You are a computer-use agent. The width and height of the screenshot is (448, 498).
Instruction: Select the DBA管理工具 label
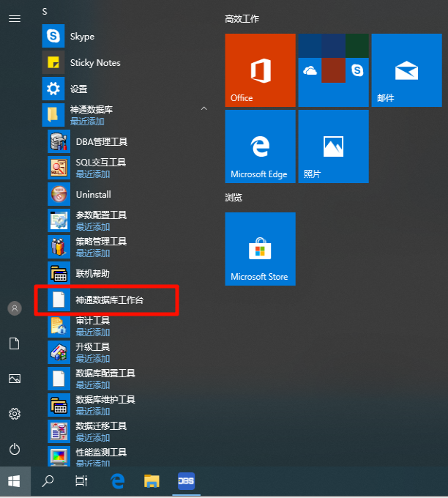102,141
